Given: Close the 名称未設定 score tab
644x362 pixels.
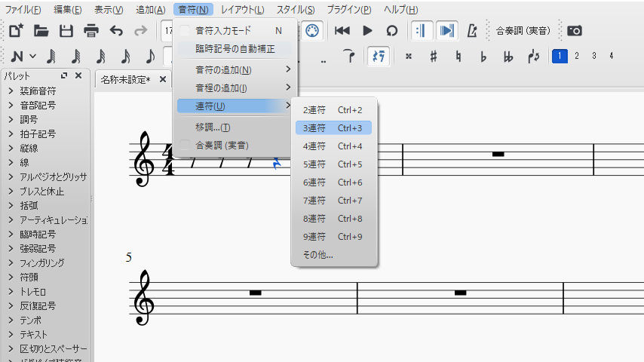Looking at the screenshot, I should 163,79.
